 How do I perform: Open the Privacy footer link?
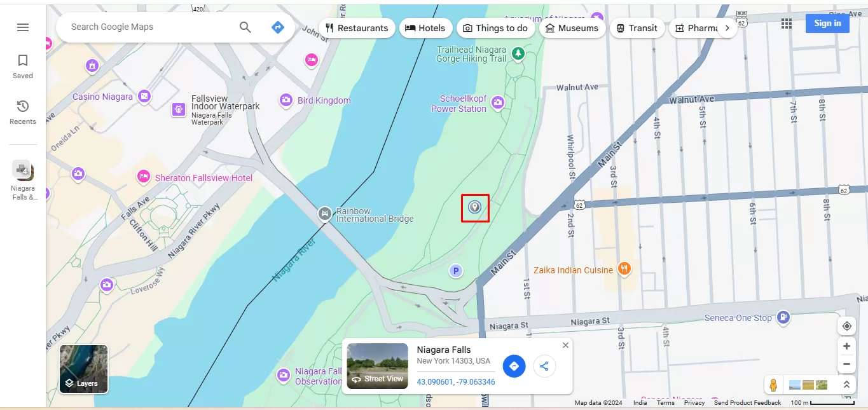pos(694,403)
